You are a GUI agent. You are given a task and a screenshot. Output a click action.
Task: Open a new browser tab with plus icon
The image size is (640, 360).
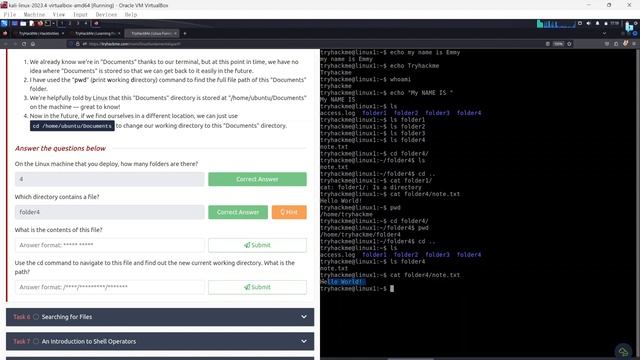[x=184, y=33]
